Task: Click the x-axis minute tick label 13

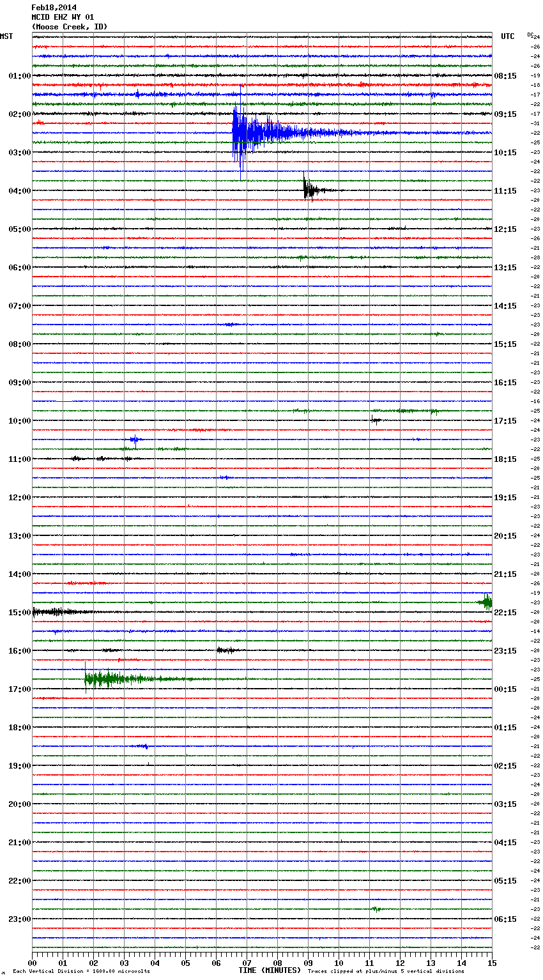Action: pyautogui.click(x=431, y=963)
